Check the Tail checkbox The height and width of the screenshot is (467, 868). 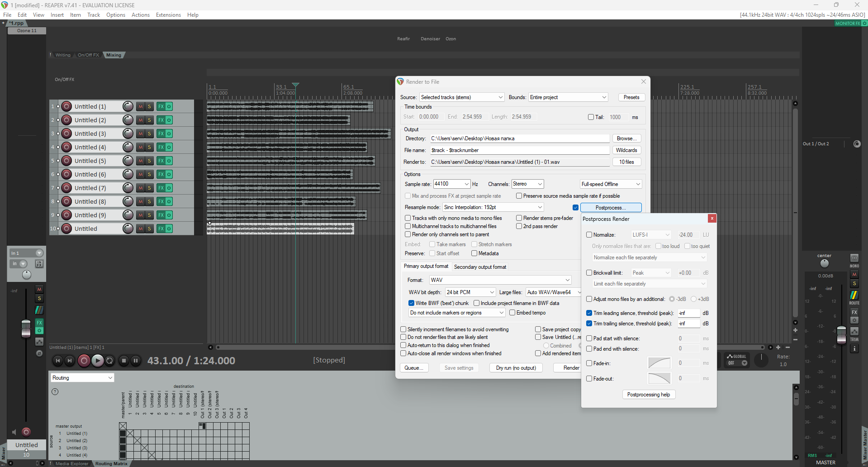click(x=591, y=117)
